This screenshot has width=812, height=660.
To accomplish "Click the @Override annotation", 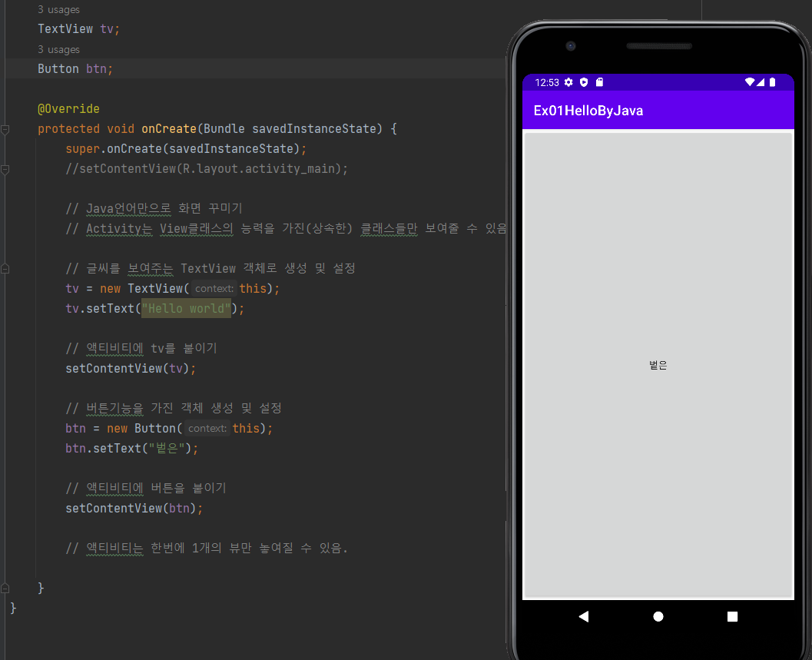I will coord(68,109).
